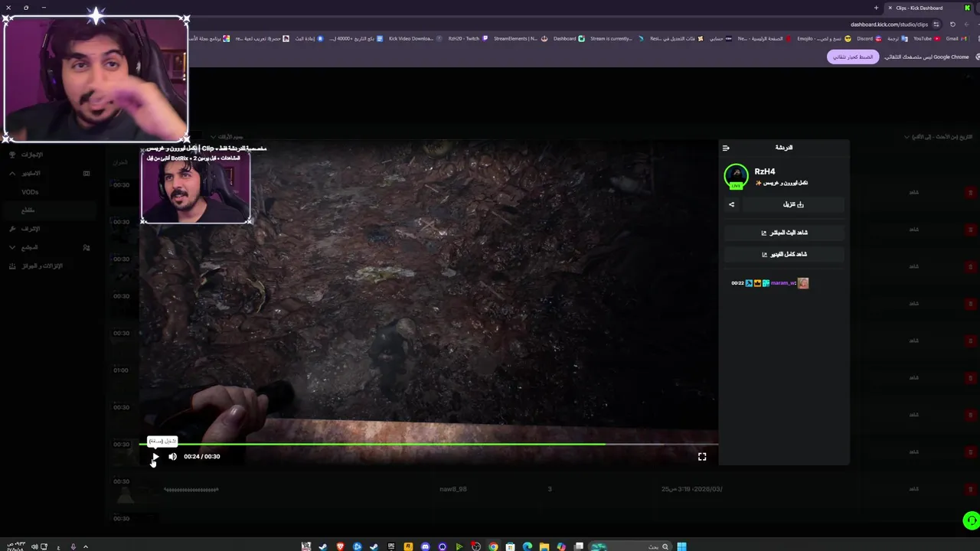Open the RzH4 channel avatar
Image resolution: width=980 pixels, height=551 pixels.
736,176
